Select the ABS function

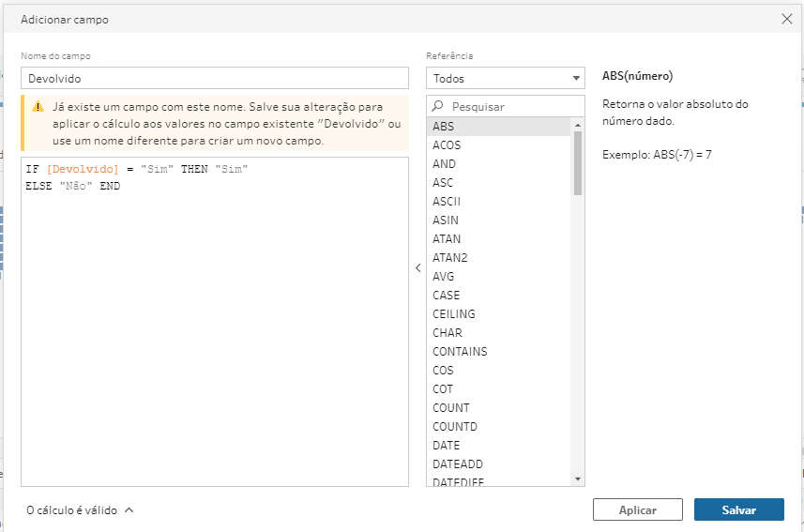498,127
